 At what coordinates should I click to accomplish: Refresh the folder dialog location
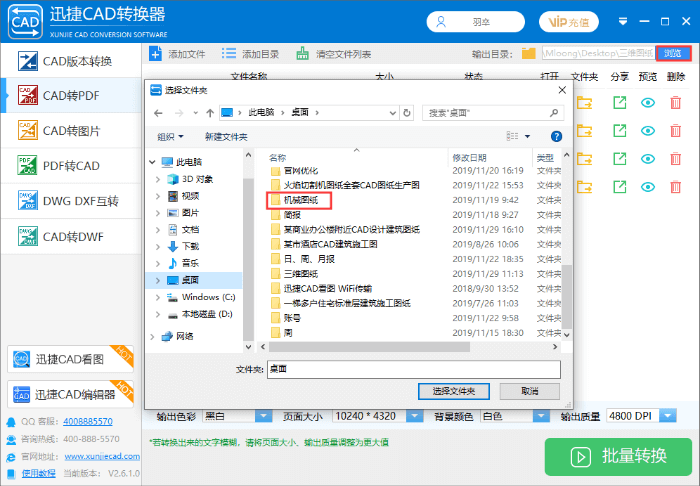(x=407, y=113)
